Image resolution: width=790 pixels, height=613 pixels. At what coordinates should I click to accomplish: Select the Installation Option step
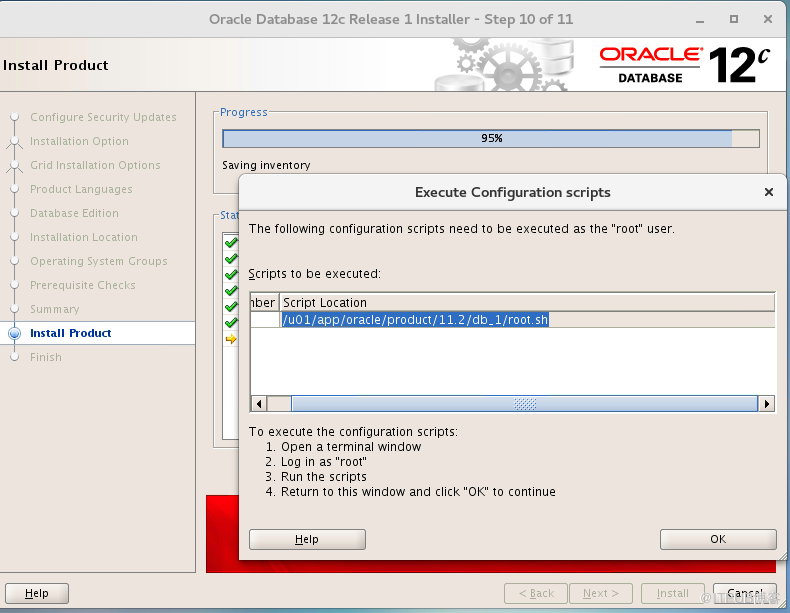(79, 141)
